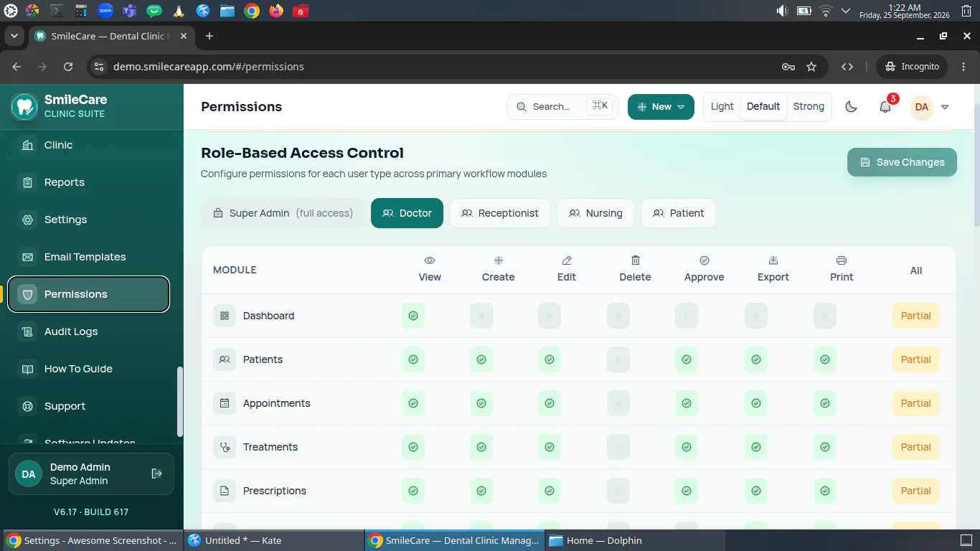Click the browser reload icon
This screenshot has width=980, height=551.
pyautogui.click(x=68, y=67)
